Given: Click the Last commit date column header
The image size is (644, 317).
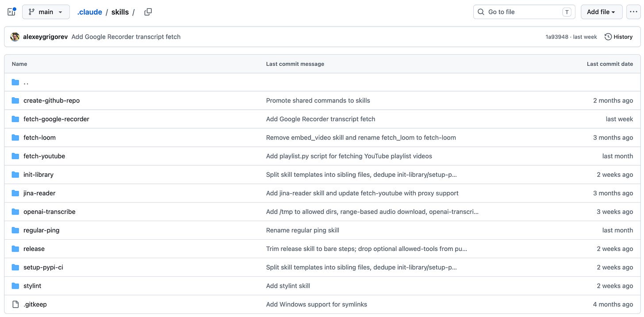Looking at the screenshot, I should 610,64.
